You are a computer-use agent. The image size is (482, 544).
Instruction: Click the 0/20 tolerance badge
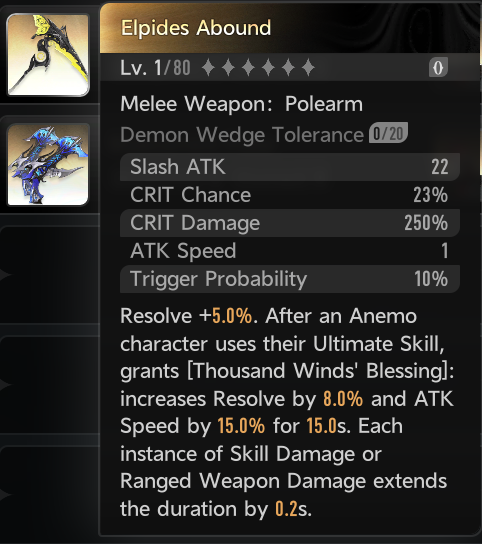[388, 133]
